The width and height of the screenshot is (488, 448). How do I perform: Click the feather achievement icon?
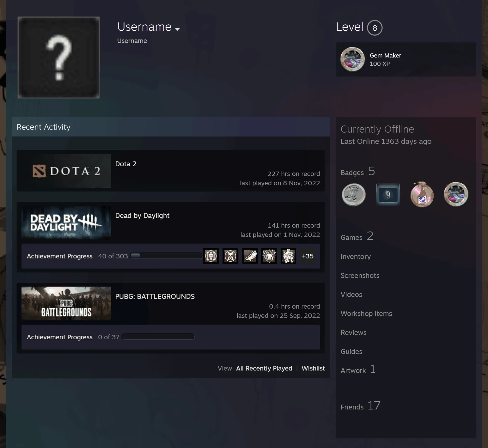[250, 256]
